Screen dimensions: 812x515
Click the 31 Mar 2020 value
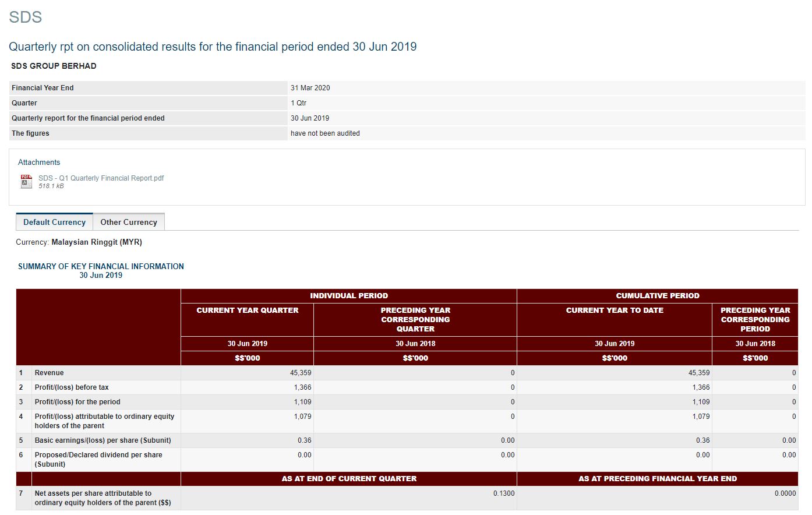310,88
